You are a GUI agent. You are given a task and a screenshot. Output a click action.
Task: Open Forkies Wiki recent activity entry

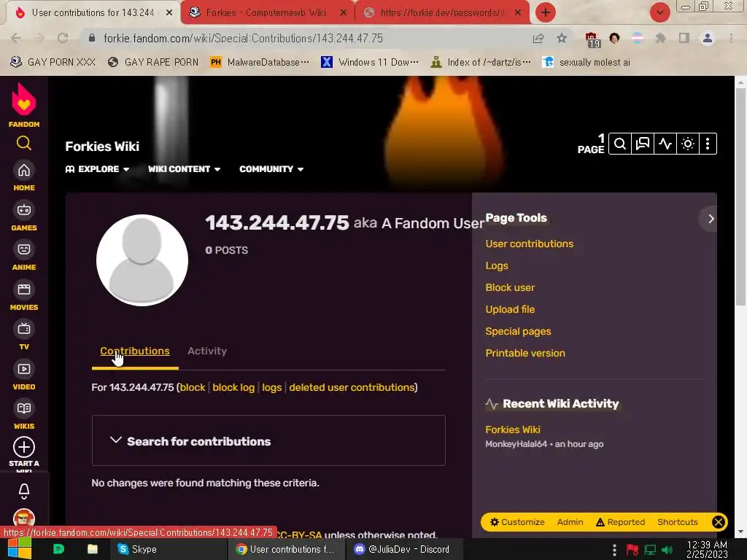(513, 429)
